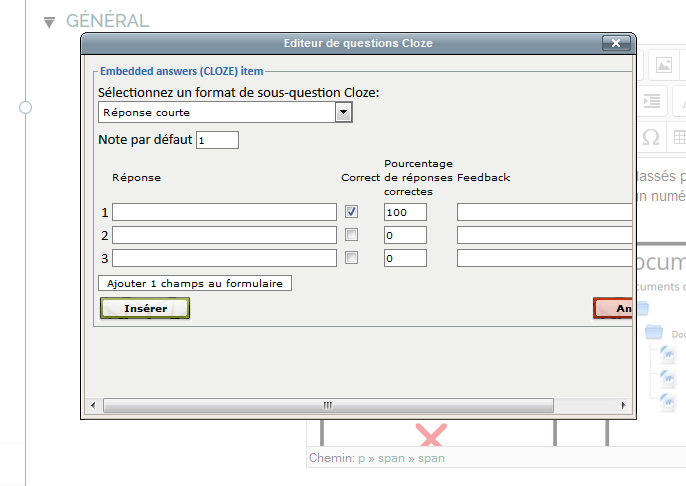Click the first Word document icon
The height and width of the screenshot is (486, 686).
pyautogui.click(x=669, y=355)
